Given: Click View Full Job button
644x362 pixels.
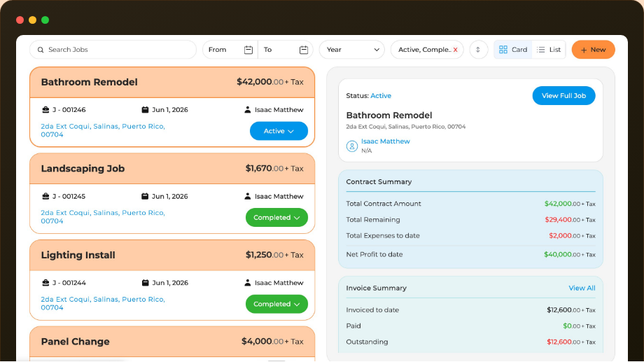Looking at the screenshot, I should click(x=564, y=96).
